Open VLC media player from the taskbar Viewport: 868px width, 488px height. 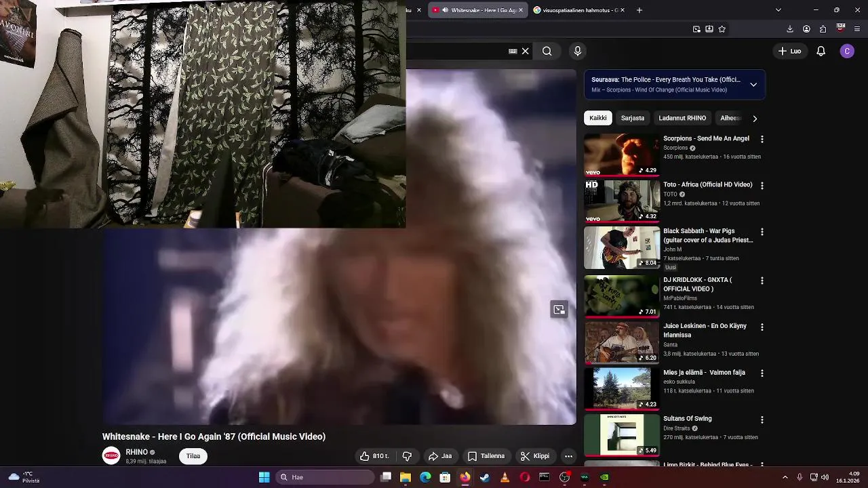[505, 477]
